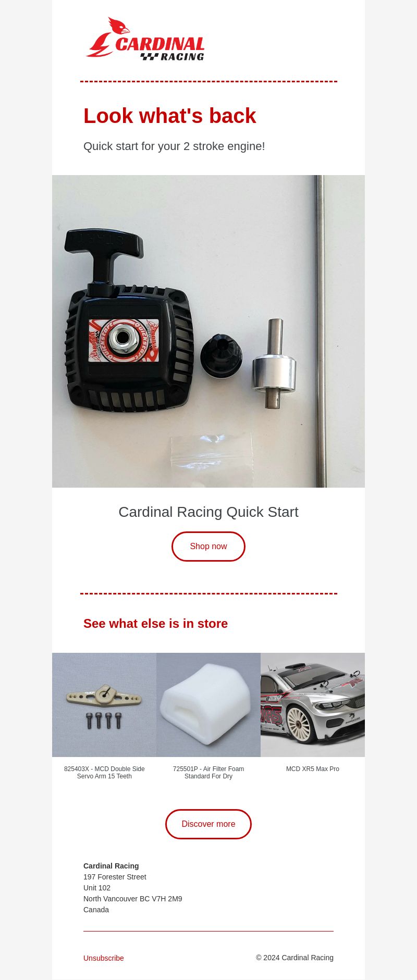
Task: Click the MCD XR5 Max Pro text label
Action: click(313, 769)
